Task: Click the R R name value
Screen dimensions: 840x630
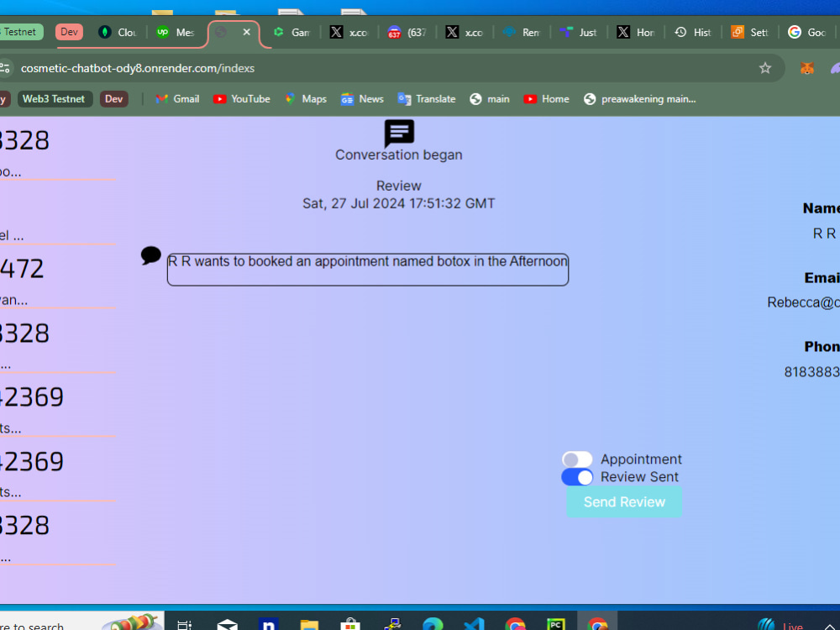Action: click(x=825, y=233)
